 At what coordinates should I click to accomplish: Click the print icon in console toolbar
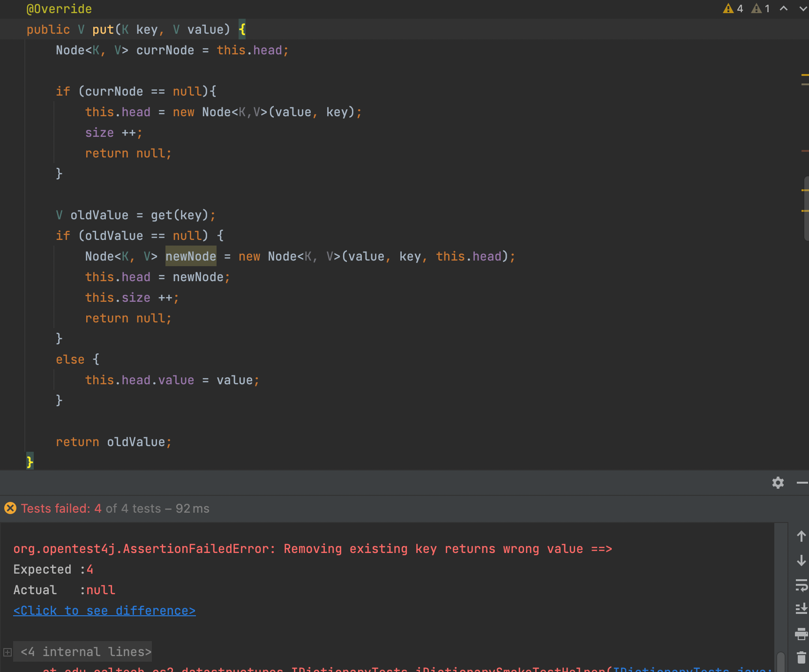tap(801, 634)
